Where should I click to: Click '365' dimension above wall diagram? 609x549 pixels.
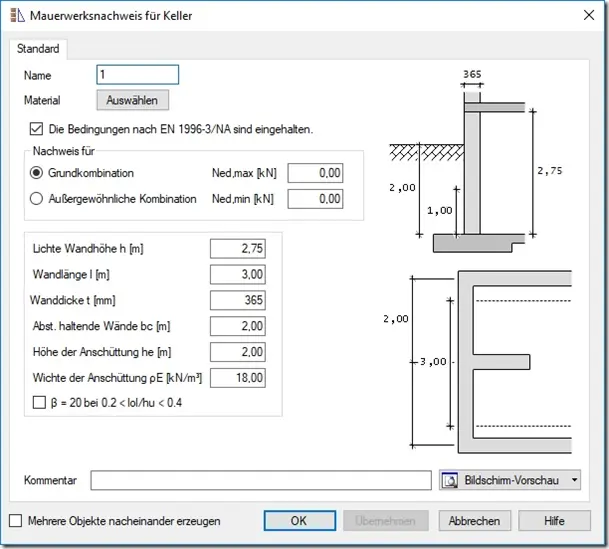tap(472, 74)
